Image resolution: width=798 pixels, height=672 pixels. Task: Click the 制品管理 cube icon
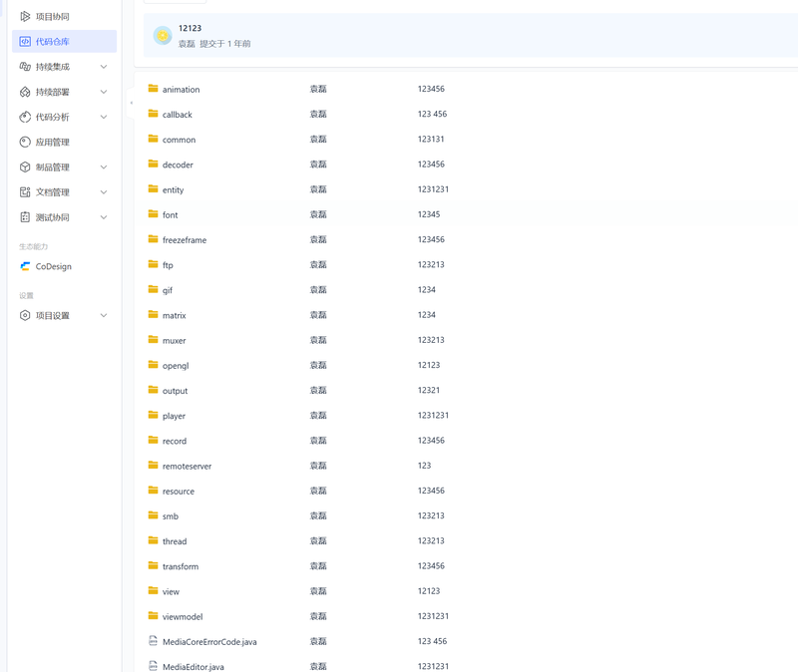click(x=25, y=167)
